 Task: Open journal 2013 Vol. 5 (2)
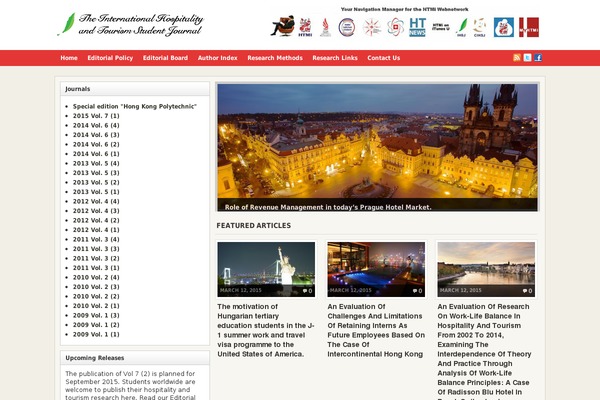click(x=96, y=182)
